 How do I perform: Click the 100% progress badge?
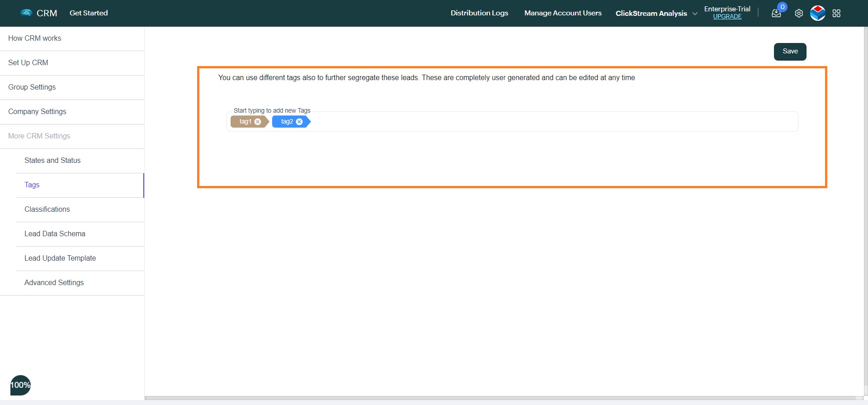tap(20, 385)
